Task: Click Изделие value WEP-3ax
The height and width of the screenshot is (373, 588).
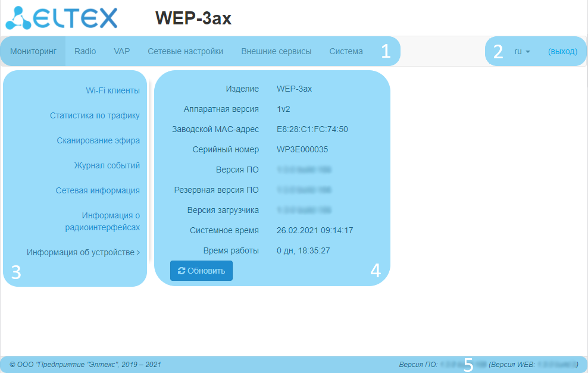Action: [295, 89]
